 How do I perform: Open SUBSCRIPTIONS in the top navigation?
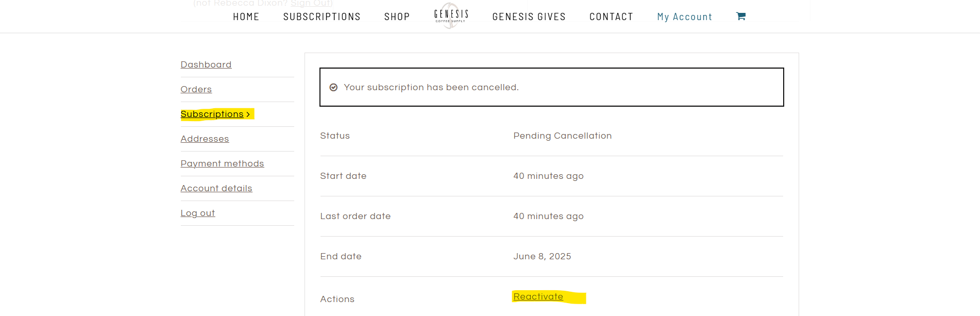(322, 17)
